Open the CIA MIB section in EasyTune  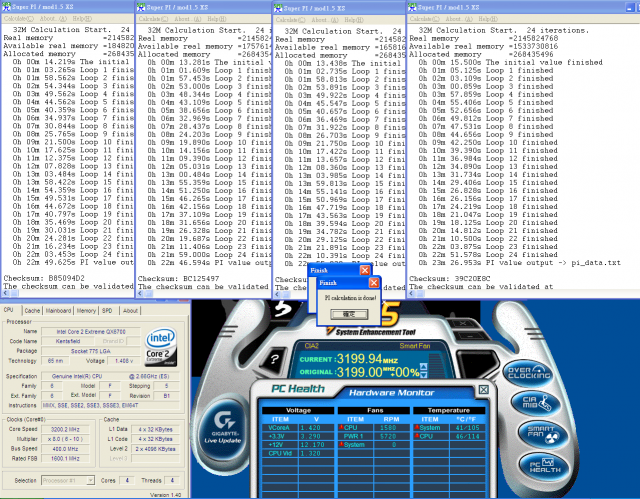535,403
